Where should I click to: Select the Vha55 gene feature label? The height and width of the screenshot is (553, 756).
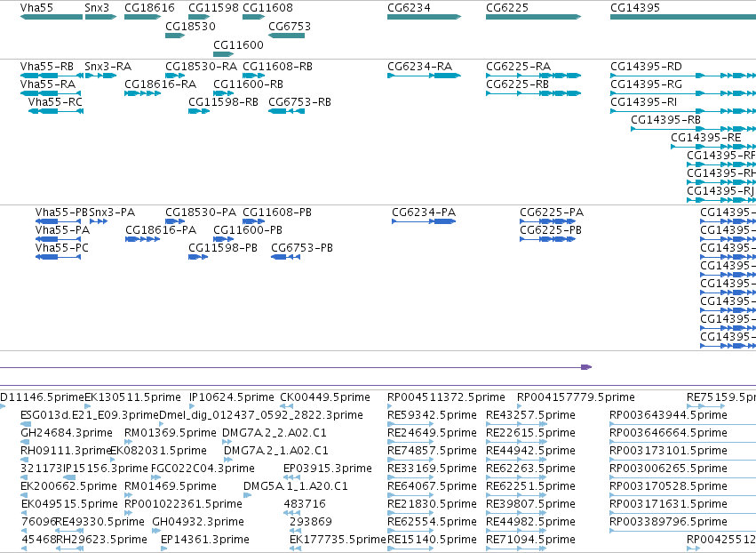point(36,8)
